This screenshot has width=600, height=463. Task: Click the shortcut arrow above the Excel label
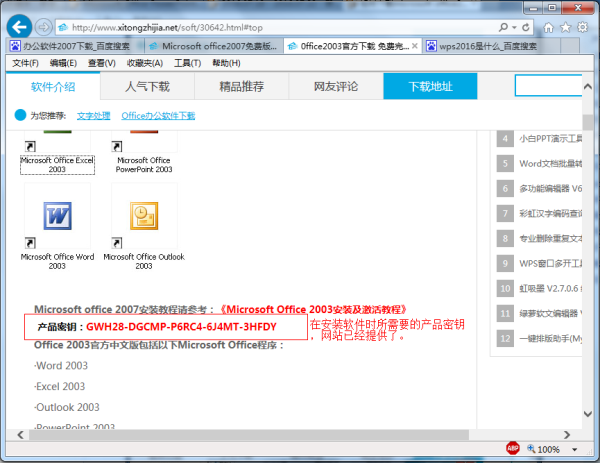pyautogui.click(x=30, y=147)
